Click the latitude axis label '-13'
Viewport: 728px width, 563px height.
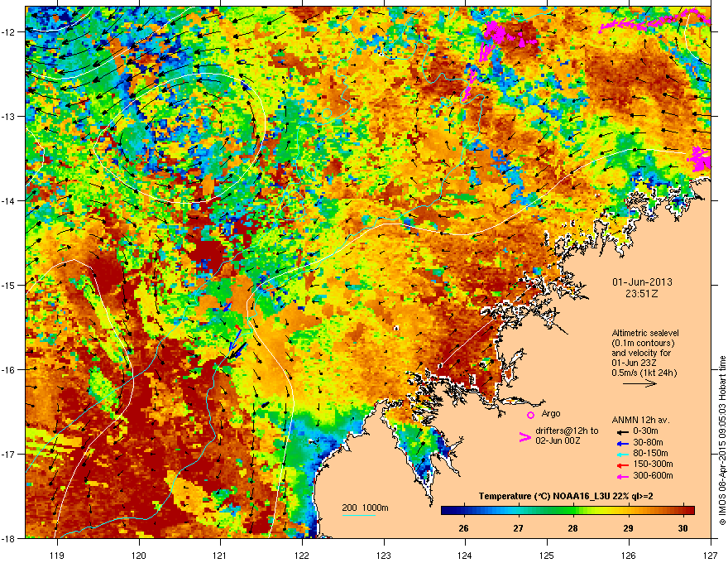coord(9,116)
